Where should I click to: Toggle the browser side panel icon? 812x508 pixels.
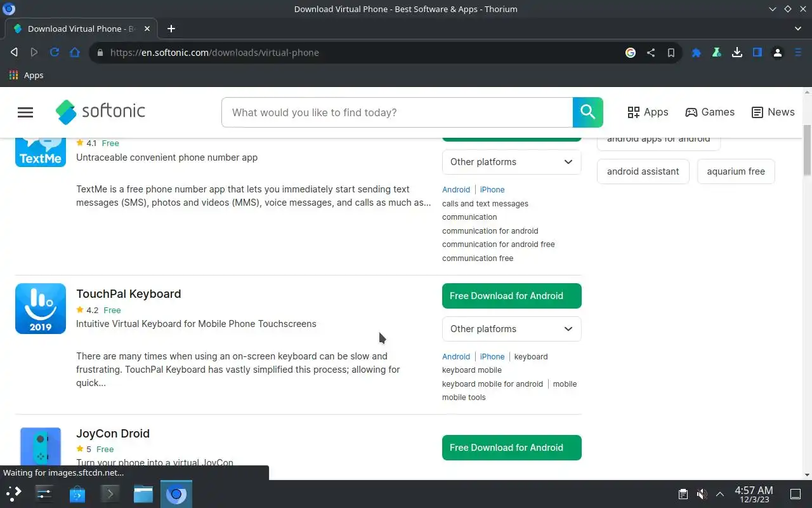(x=757, y=53)
